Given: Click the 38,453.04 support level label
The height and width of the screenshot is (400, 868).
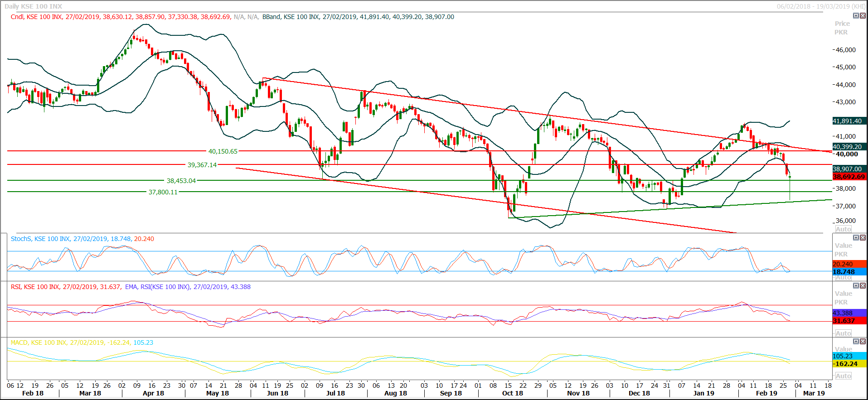Looking at the screenshot, I should (181, 181).
